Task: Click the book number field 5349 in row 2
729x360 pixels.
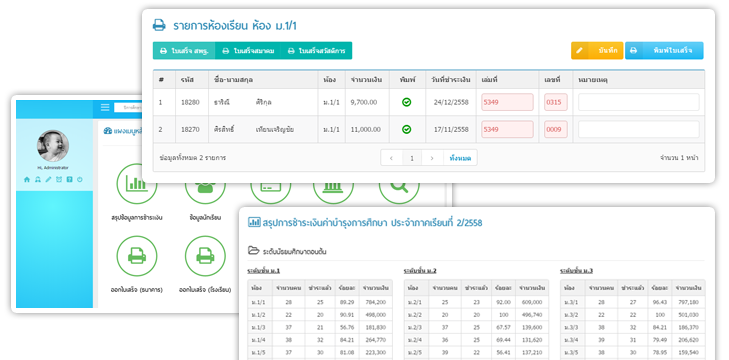Action: pos(507,129)
